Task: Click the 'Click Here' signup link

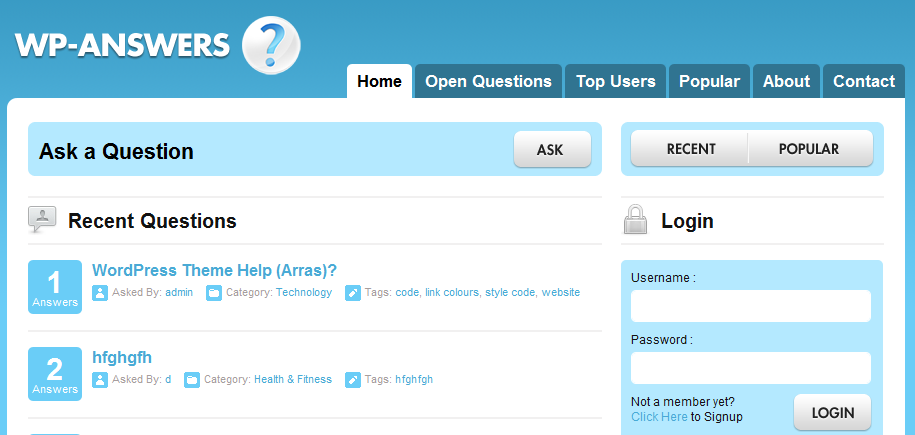Action: 659,417
